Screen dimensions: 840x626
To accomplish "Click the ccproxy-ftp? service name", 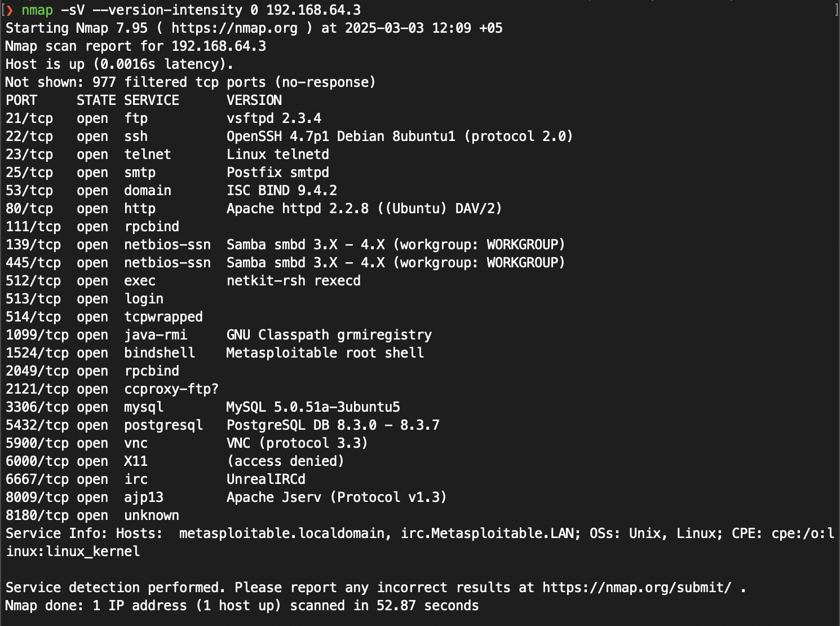I will (171, 389).
